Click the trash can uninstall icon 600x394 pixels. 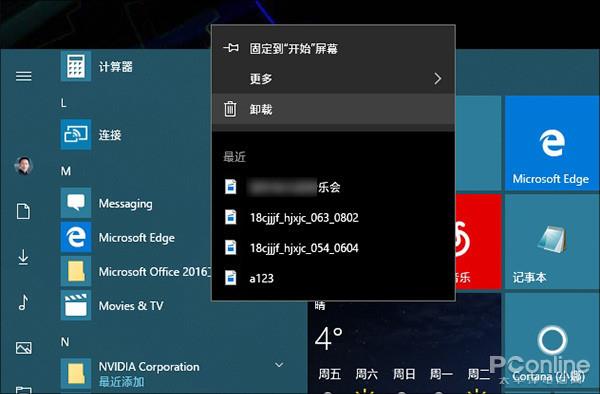(230, 109)
